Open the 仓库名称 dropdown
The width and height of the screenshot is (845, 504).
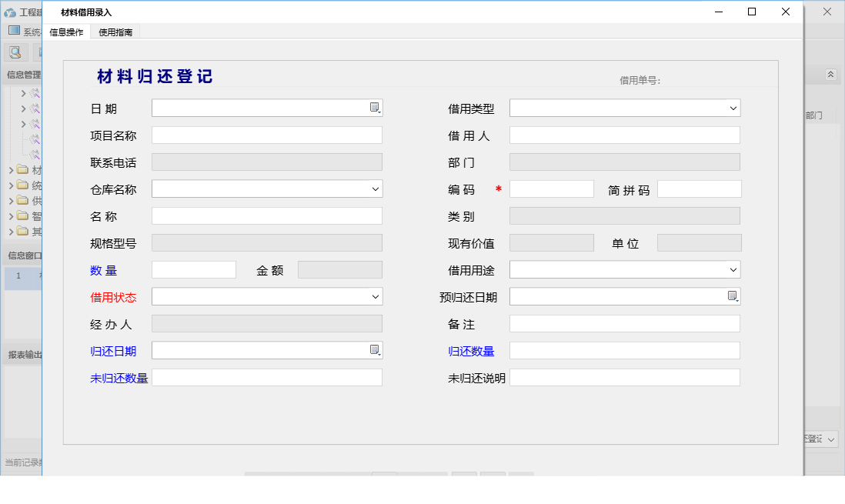coord(375,189)
